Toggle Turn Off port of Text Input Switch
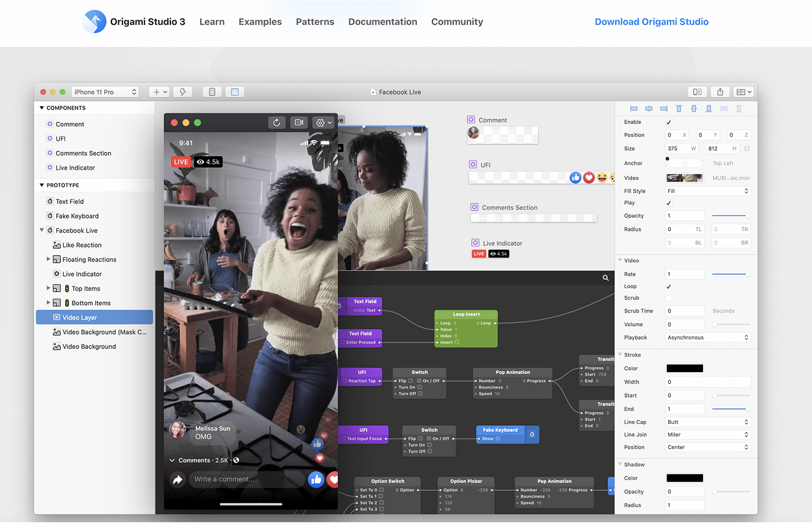The image size is (812, 523). click(x=430, y=451)
